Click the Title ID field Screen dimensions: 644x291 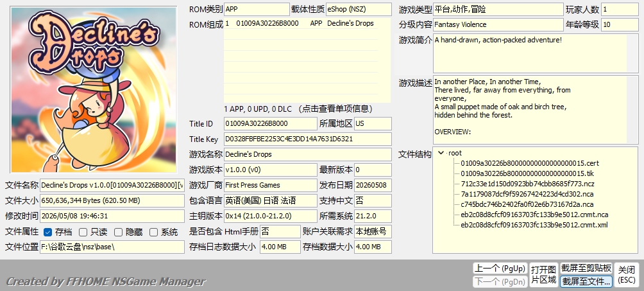pos(270,123)
